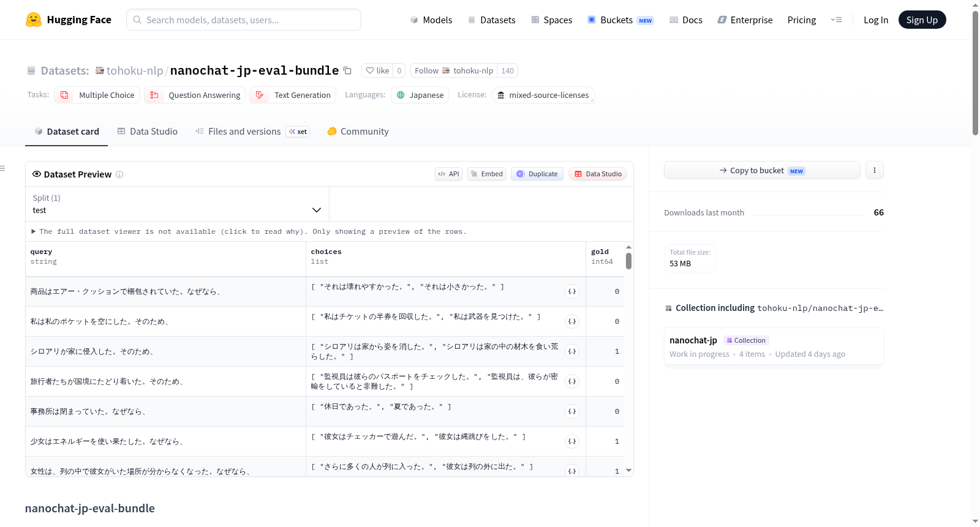Screen dimensions: 980x527
Task: Switch to the Data Studio tab
Action: tap(148, 131)
